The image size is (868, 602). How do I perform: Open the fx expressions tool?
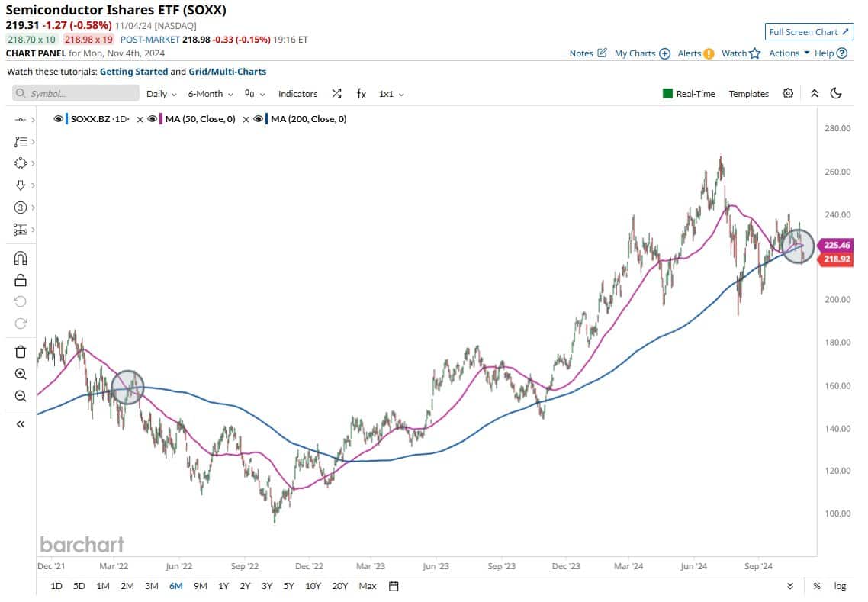[362, 93]
